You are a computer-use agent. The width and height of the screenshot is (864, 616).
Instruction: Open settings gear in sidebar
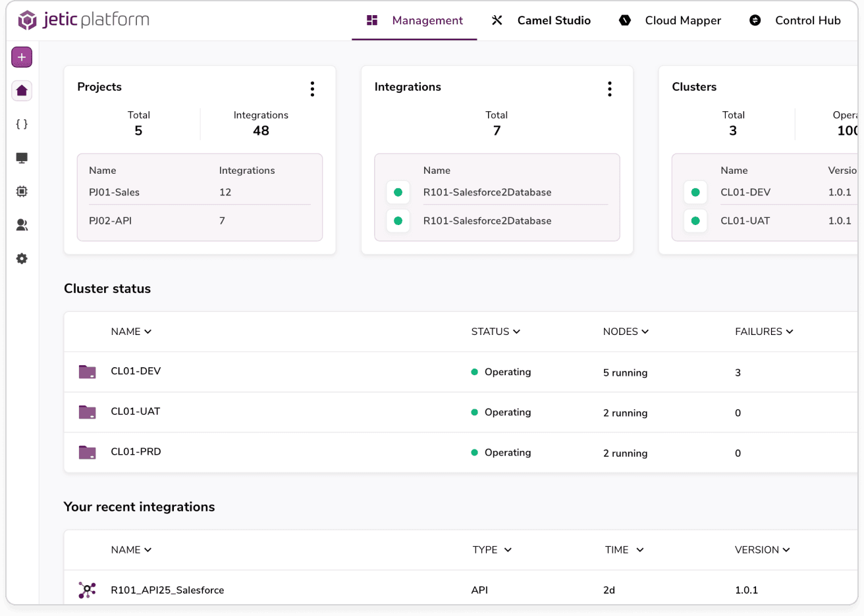tap(22, 259)
